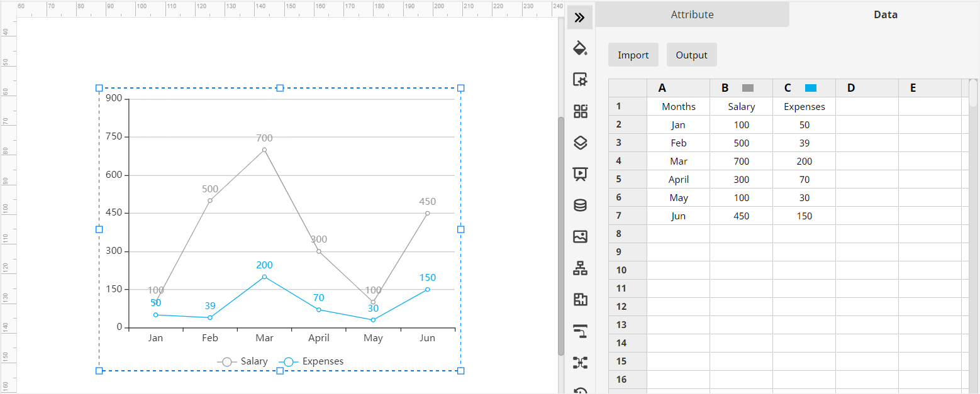Switch to the Attribute tab
This screenshot has width=980, height=394.
[x=692, y=14]
